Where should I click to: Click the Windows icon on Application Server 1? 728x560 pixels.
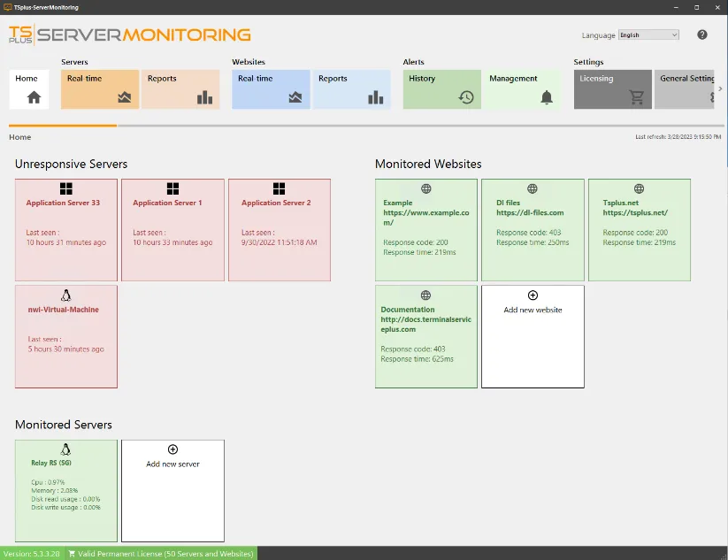click(x=172, y=188)
